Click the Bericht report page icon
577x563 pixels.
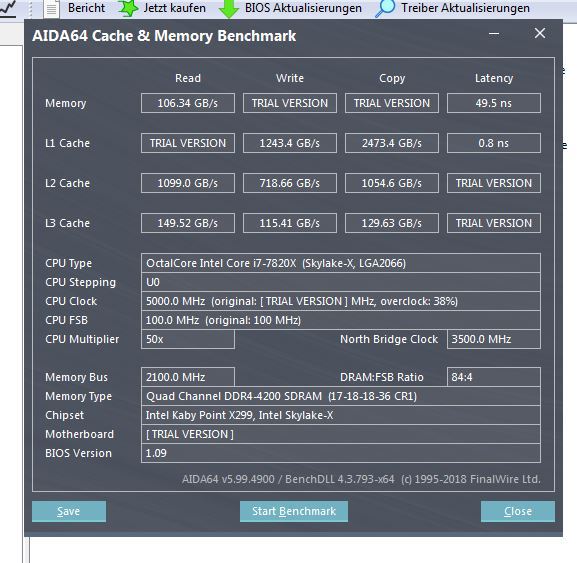tap(51, 9)
